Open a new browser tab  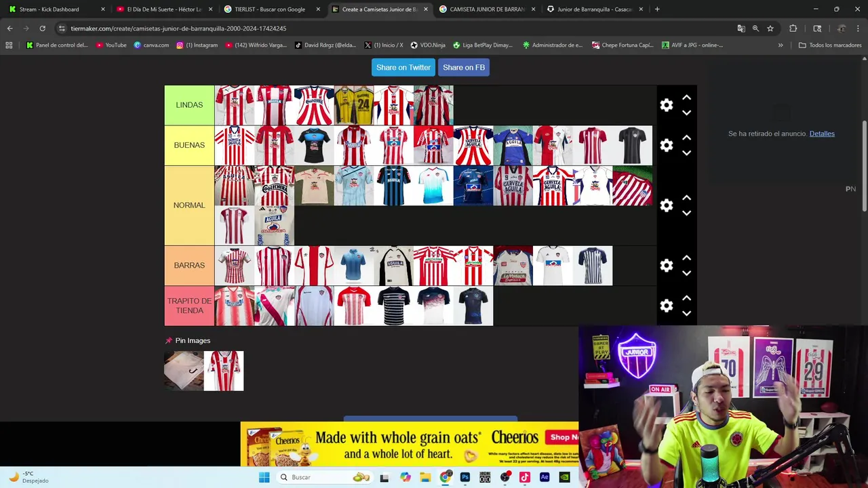click(657, 9)
